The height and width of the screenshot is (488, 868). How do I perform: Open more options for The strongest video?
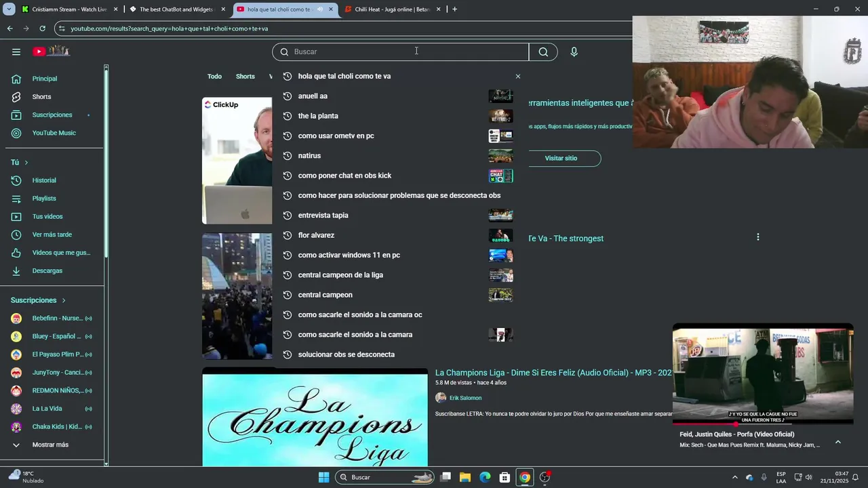(757, 237)
